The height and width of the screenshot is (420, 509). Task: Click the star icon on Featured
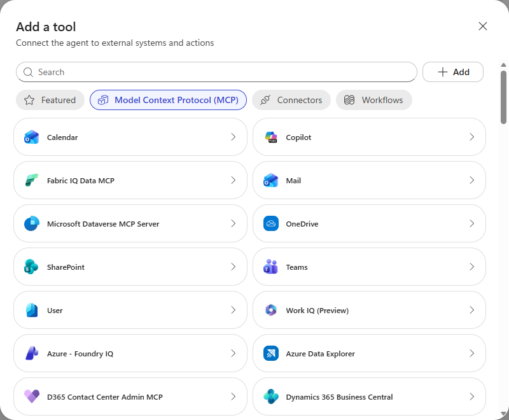[x=29, y=100]
